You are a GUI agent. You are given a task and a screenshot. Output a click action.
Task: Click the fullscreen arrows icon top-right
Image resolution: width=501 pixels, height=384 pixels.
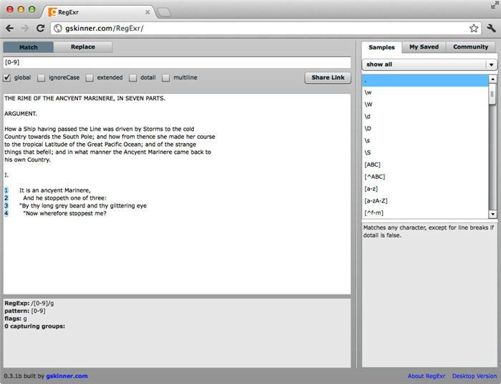495,4
